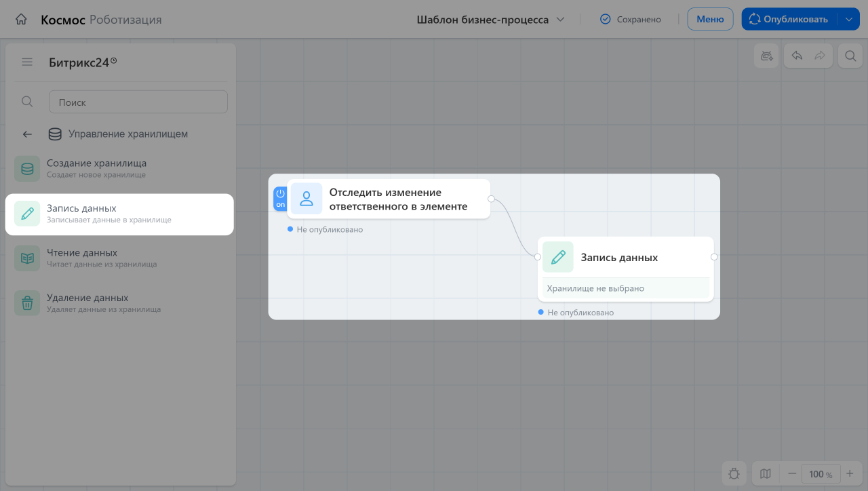The width and height of the screenshot is (868, 491).
Task: Zoom in with the plus button
Action: click(850, 473)
